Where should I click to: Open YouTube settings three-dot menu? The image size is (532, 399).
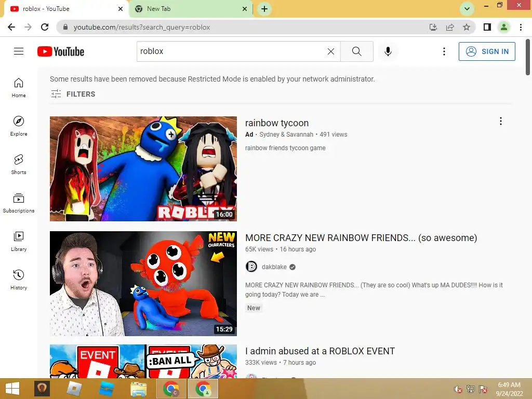[444, 51]
